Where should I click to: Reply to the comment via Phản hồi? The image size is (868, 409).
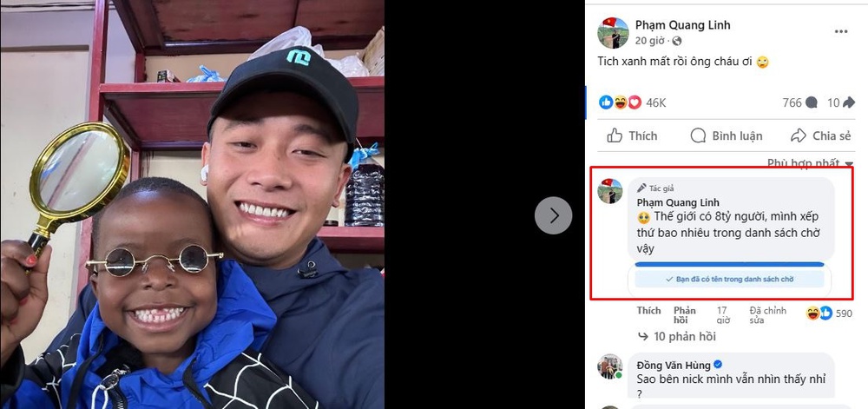tap(685, 315)
